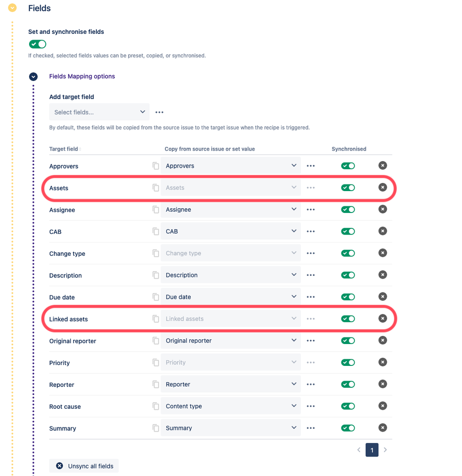Click the Unsync all fields button
The width and height of the screenshot is (462, 476).
click(84, 466)
